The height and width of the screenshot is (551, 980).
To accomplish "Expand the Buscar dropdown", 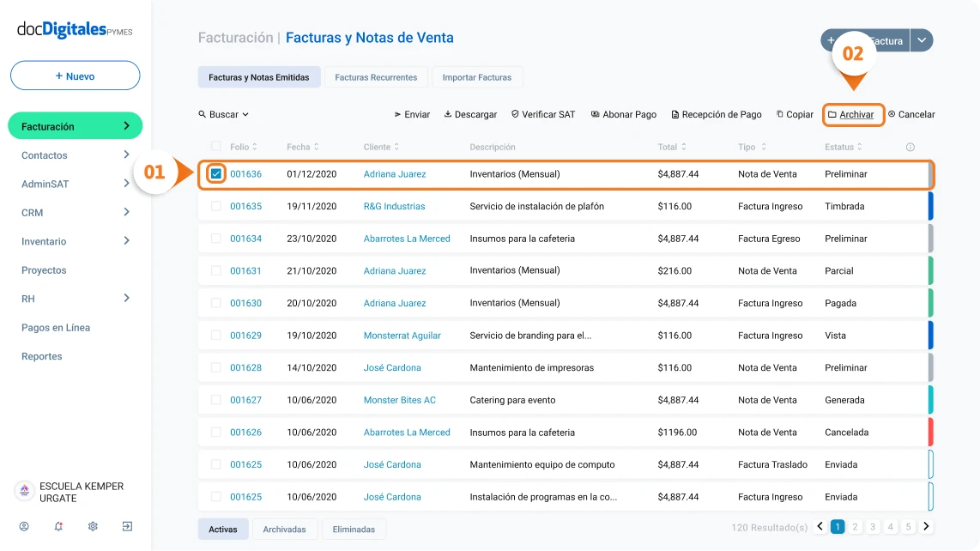I will pyautogui.click(x=223, y=114).
